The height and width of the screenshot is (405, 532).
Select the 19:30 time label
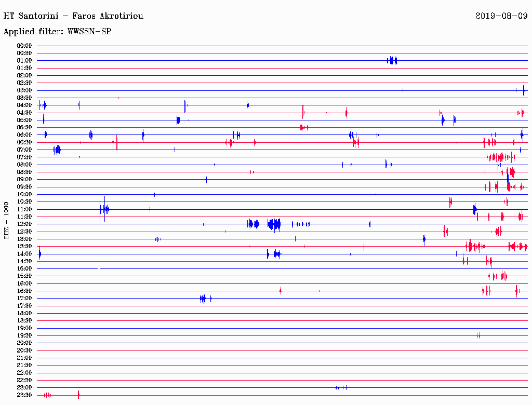(24, 336)
